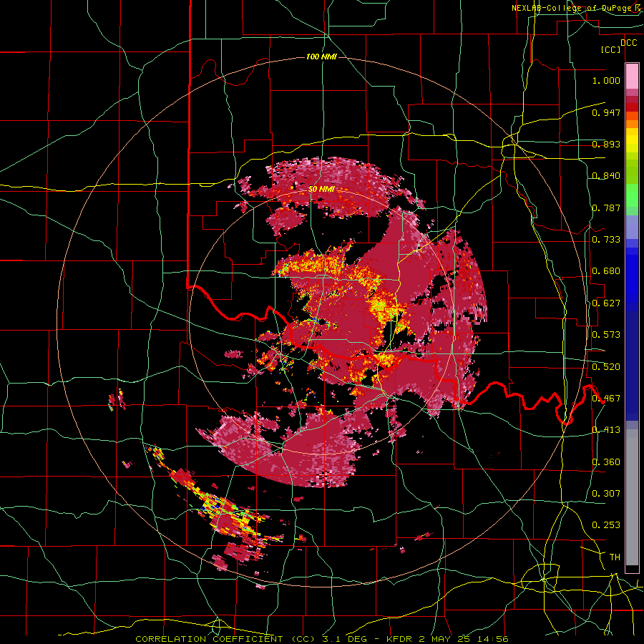Click the 0.253 legend value
Screen dimensions: 644x644
click(606, 525)
